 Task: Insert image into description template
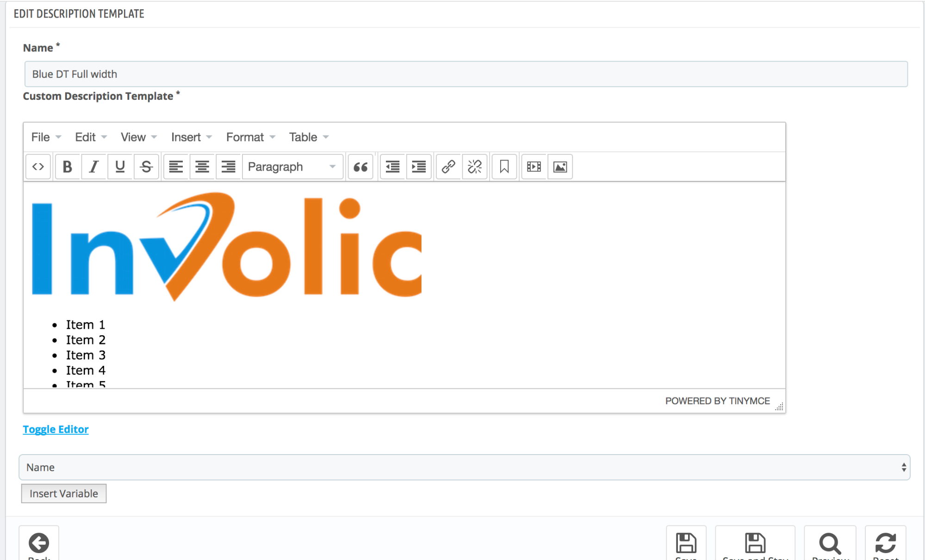(x=559, y=166)
